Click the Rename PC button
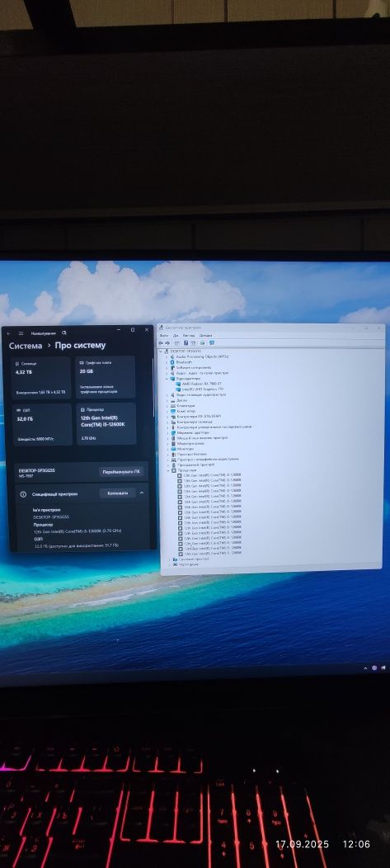This screenshot has height=868, width=390. tap(122, 472)
